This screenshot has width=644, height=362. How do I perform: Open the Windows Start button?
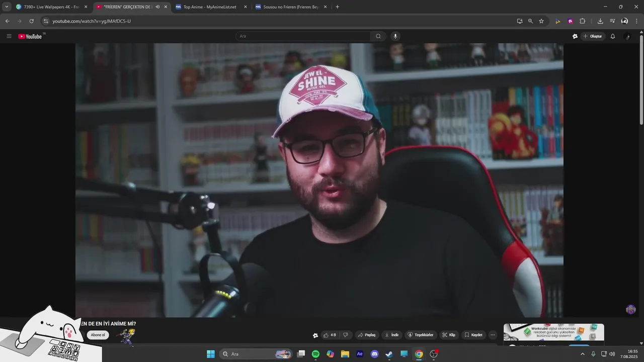211,354
